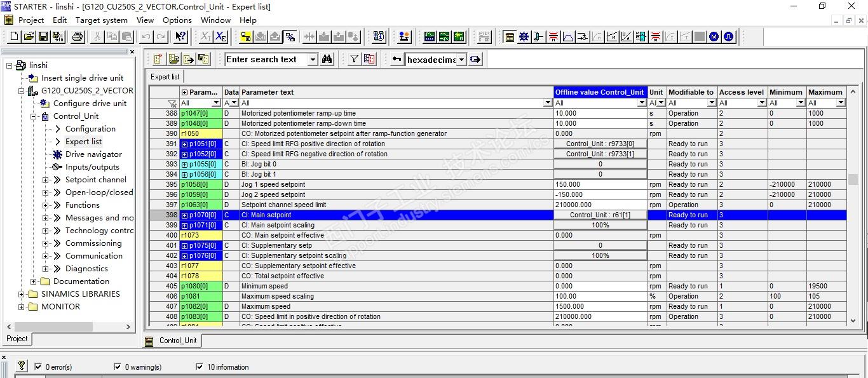
Task: Click the Jog 1 speed setpoint value 150.000
Action: 600,185
